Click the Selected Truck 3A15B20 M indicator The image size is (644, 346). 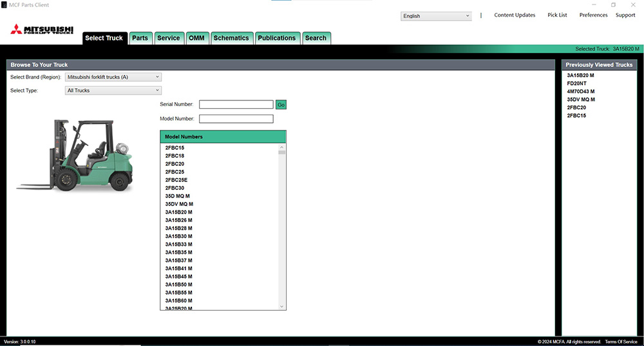point(607,49)
